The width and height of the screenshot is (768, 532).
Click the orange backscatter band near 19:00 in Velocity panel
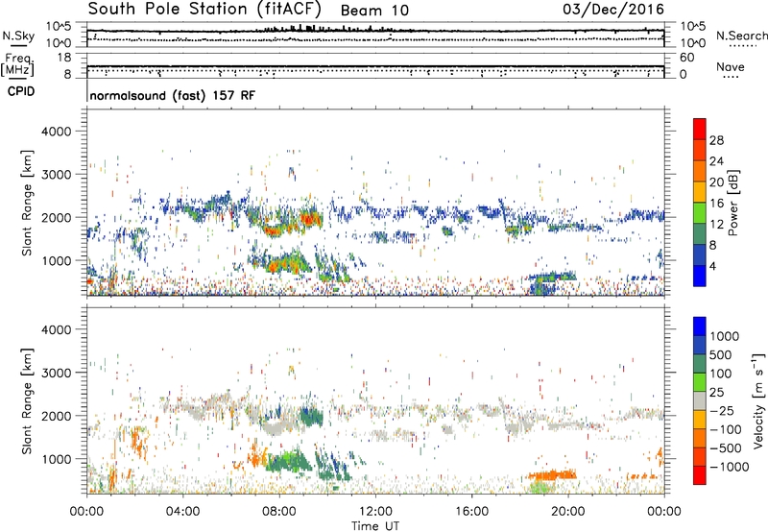[x=551, y=474]
